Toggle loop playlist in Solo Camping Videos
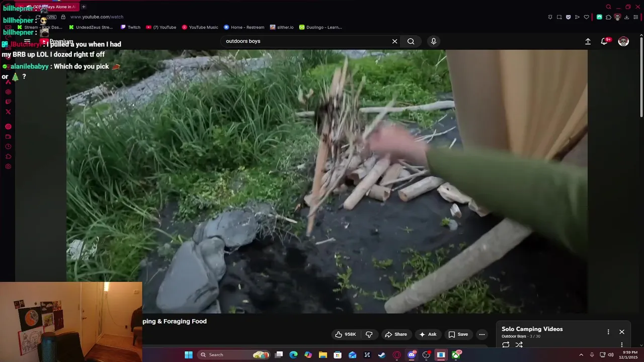Viewport: 644px width, 362px height. (x=506, y=344)
